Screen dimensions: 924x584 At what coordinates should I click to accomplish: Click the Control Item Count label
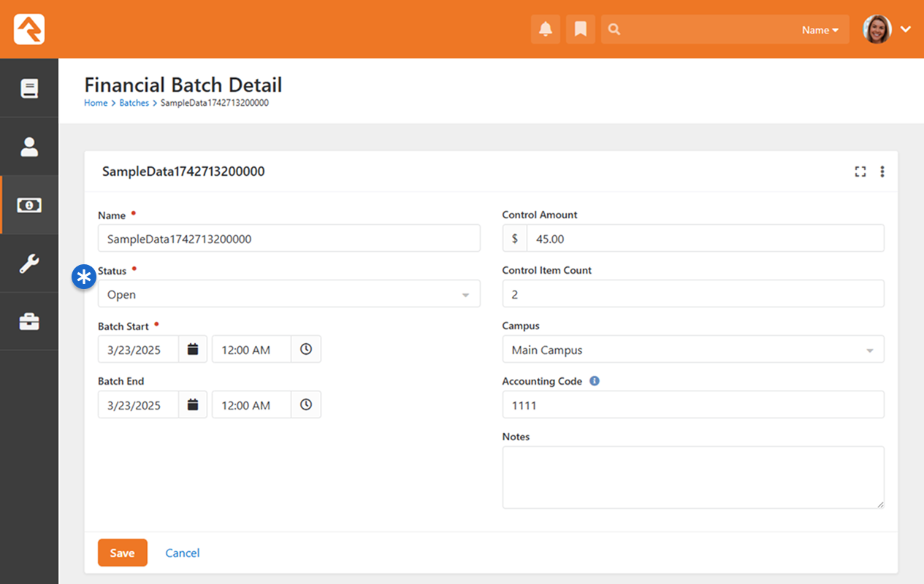point(547,271)
